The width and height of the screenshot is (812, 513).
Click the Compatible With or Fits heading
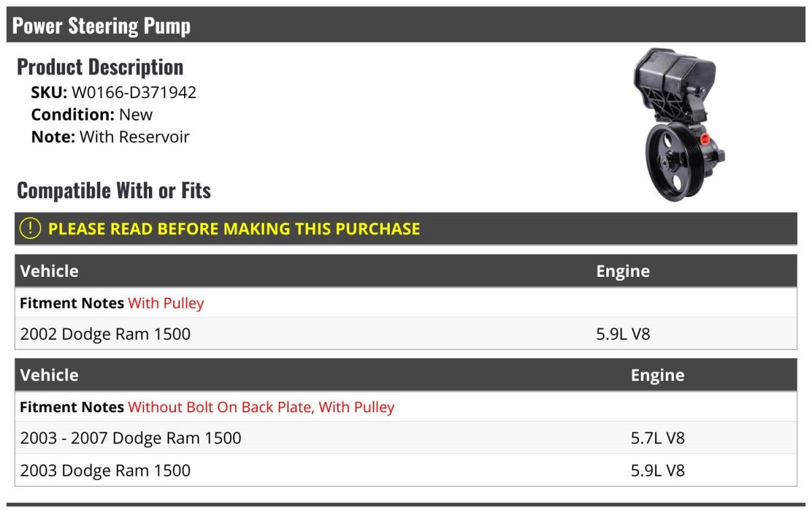tap(114, 190)
